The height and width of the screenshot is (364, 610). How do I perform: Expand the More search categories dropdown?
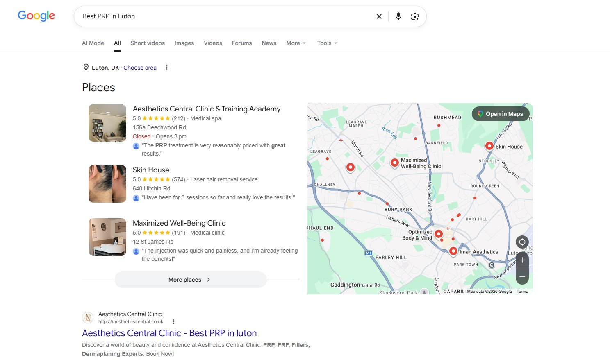click(x=296, y=43)
